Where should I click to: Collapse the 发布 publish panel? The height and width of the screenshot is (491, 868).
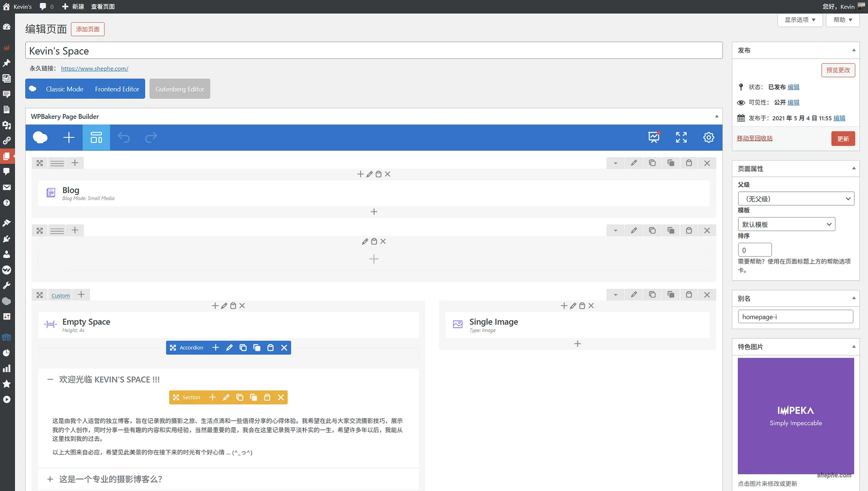point(853,50)
